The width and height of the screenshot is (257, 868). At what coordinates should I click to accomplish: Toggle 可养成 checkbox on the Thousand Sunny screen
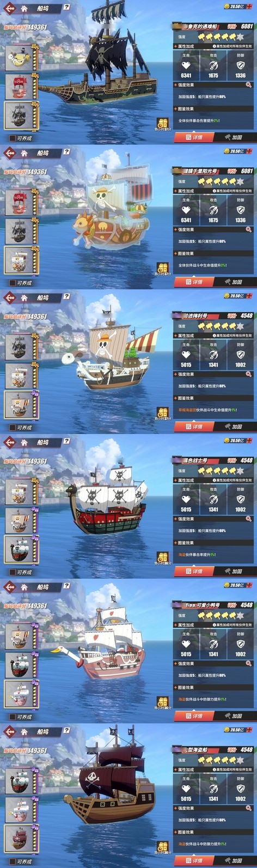tap(12, 283)
